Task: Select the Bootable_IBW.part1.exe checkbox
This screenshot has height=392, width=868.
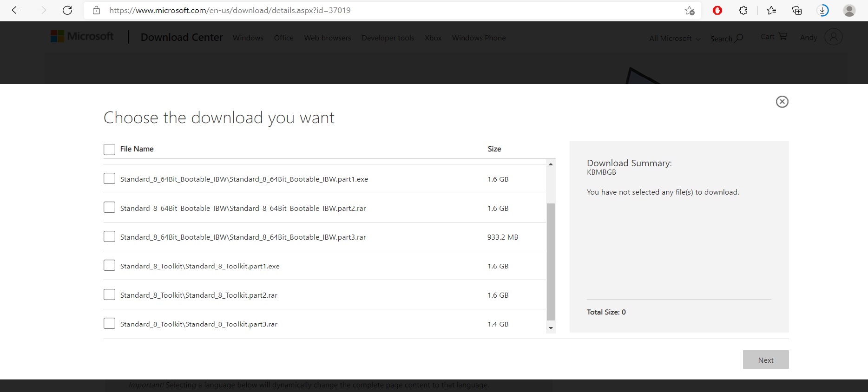Action: tap(109, 178)
